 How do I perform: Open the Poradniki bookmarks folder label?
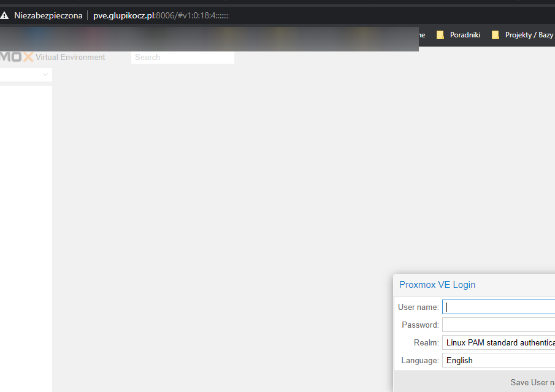(465, 35)
